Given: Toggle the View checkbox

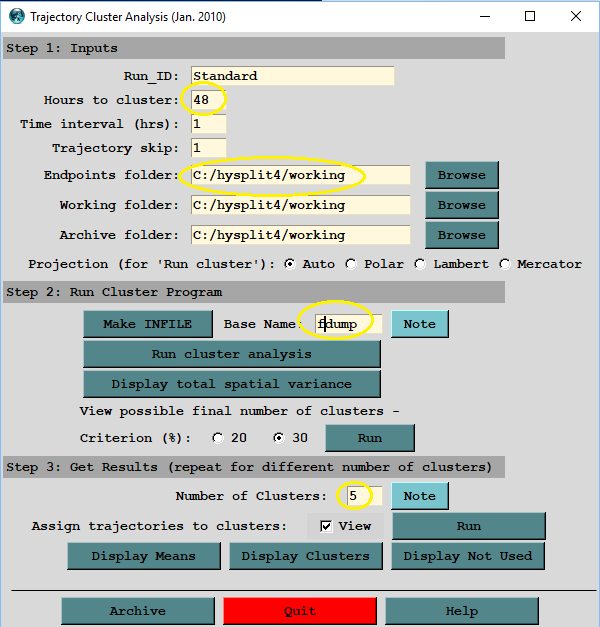Looking at the screenshot, I should coord(327,526).
